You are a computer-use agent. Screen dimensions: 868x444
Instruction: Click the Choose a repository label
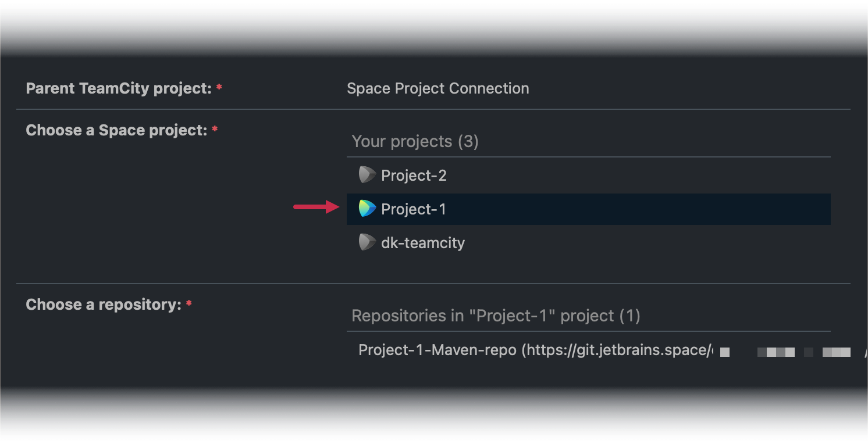102,304
